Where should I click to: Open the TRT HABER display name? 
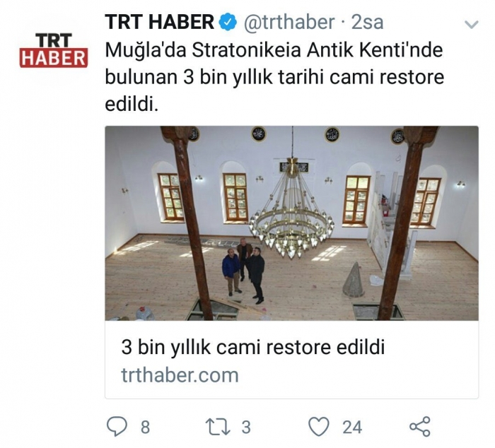(160, 22)
